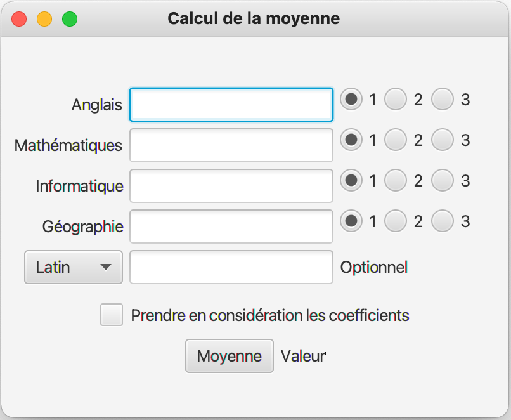Choose coefficient 2 for Mathématiques
511x420 pixels.
tap(396, 140)
